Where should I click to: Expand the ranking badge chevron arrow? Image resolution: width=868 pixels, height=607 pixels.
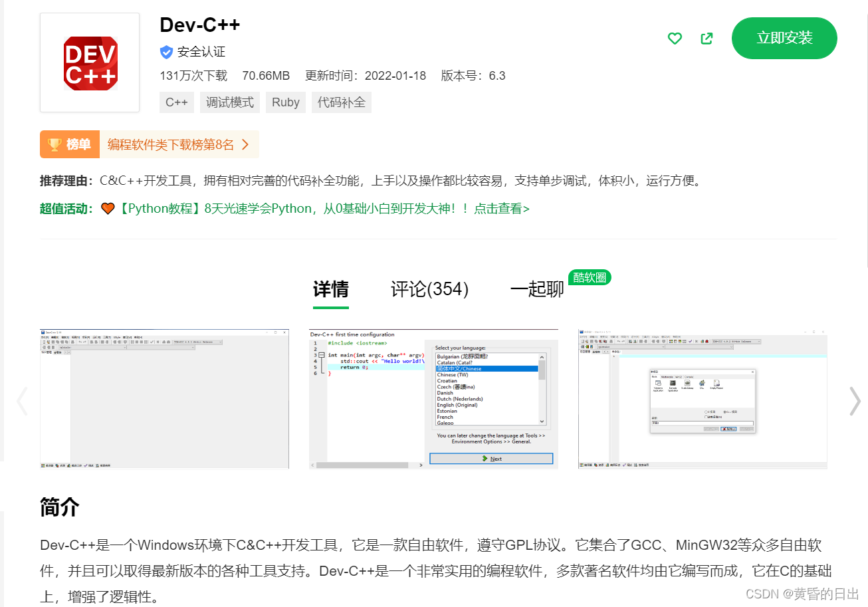click(x=245, y=144)
